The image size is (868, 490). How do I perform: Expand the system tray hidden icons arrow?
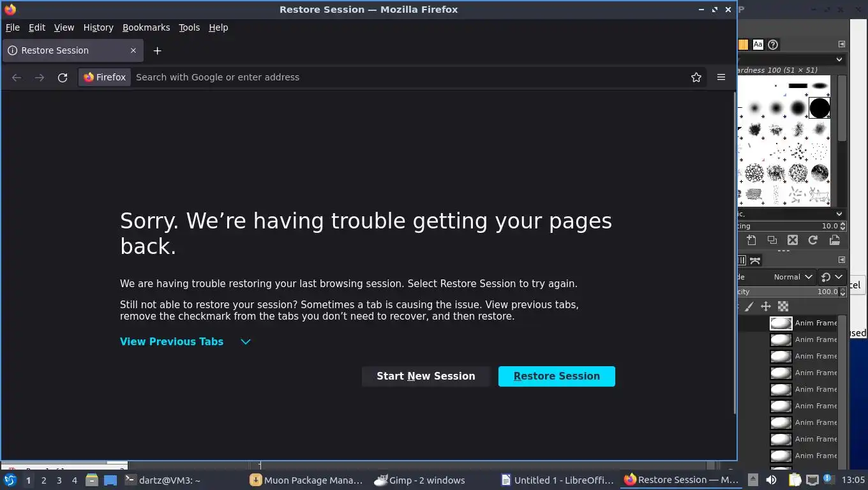click(753, 480)
